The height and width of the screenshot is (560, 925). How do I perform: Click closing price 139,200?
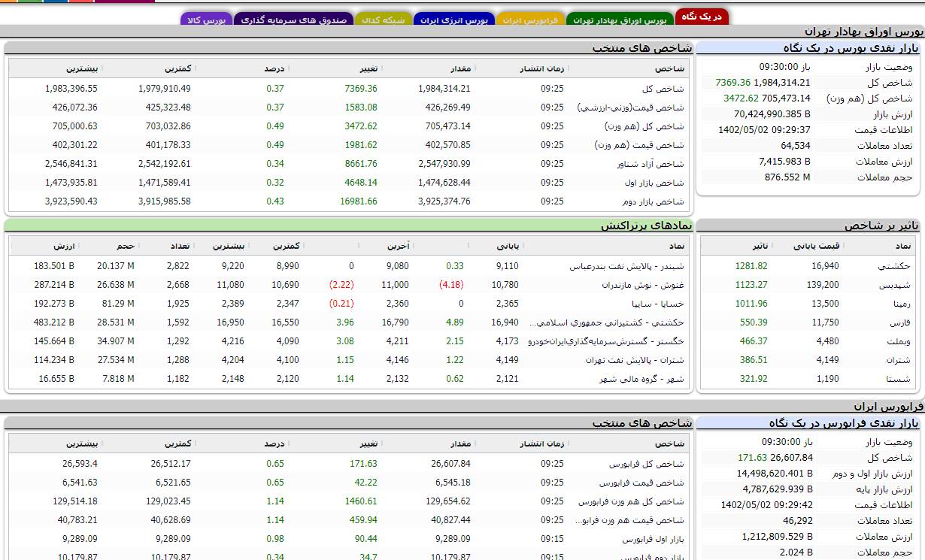tap(821, 285)
